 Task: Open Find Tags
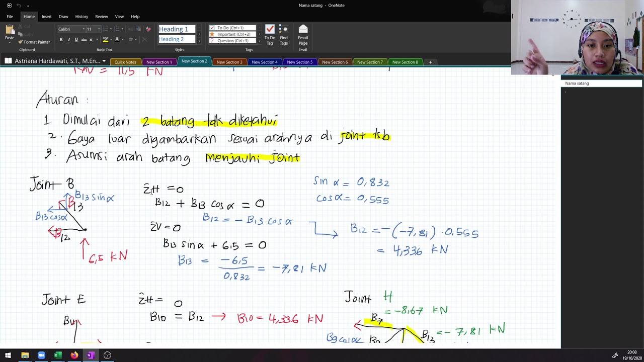click(284, 35)
